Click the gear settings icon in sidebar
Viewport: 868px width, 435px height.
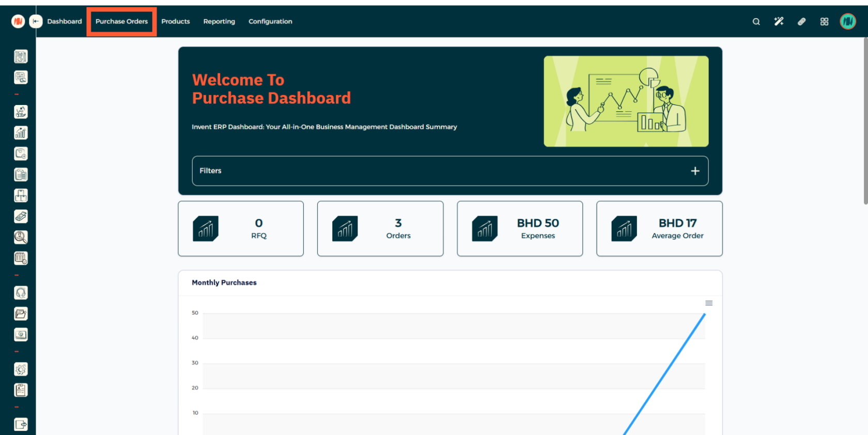pyautogui.click(x=21, y=369)
